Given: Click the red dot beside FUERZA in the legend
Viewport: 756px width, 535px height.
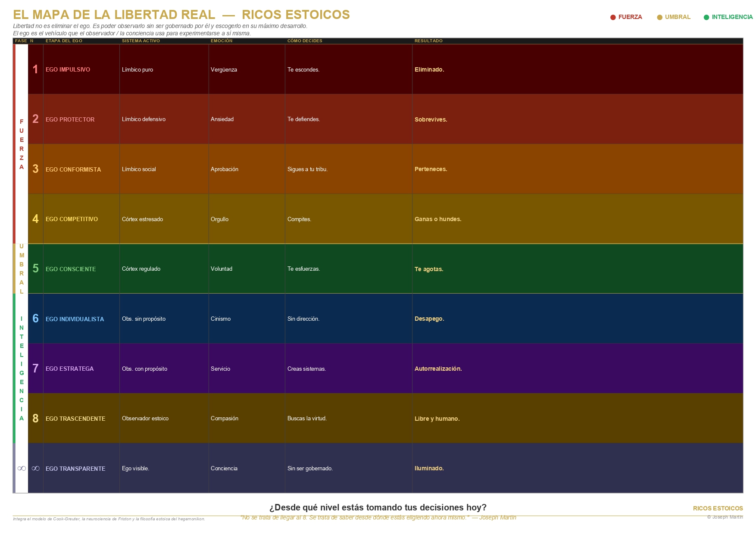Looking at the screenshot, I should click(x=613, y=17).
